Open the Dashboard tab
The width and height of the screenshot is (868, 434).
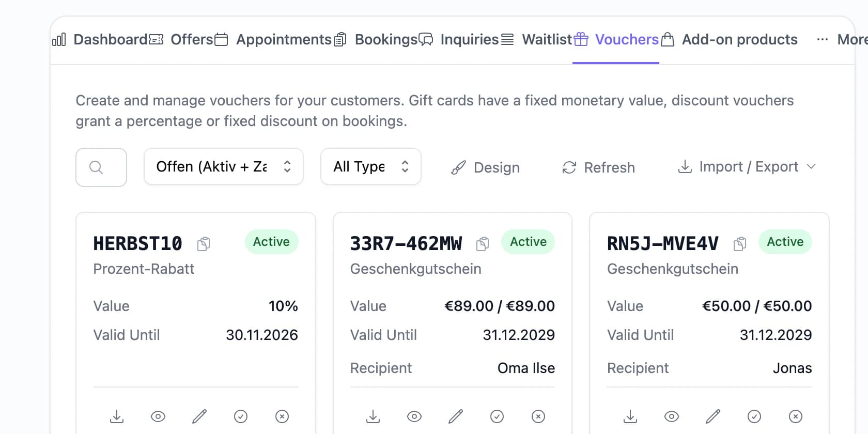point(100,40)
